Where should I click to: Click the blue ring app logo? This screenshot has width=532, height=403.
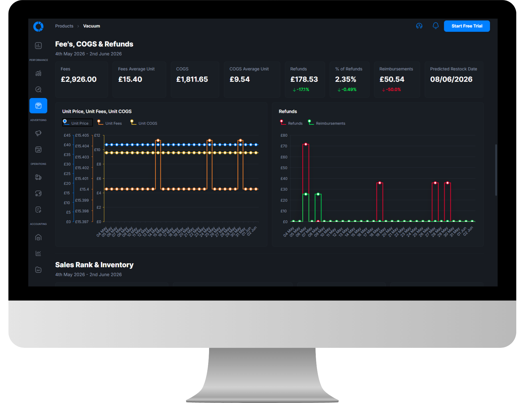coord(38,26)
